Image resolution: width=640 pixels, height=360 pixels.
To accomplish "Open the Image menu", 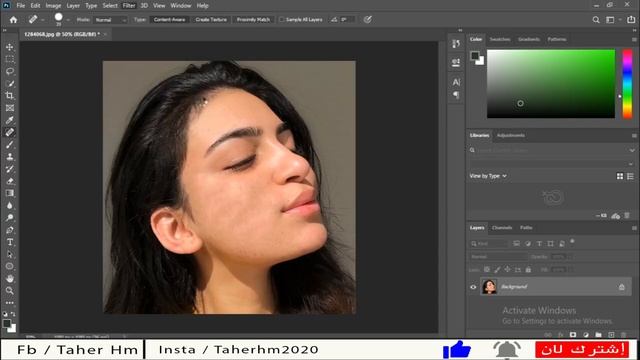I will [x=53, y=6].
